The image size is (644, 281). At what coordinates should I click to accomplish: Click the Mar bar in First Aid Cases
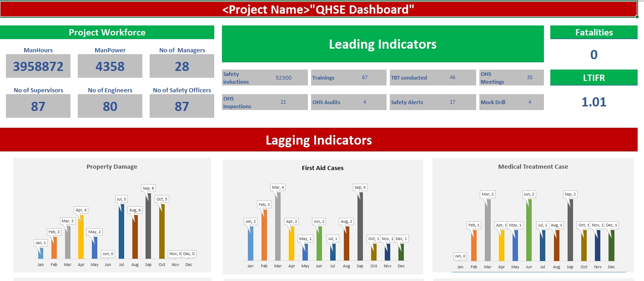[277, 226]
